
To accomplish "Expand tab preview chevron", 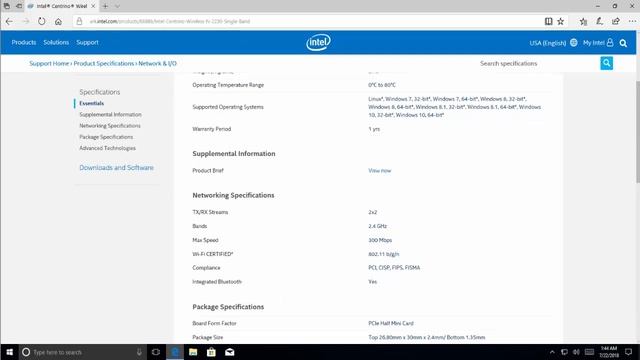I will pos(117,6).
